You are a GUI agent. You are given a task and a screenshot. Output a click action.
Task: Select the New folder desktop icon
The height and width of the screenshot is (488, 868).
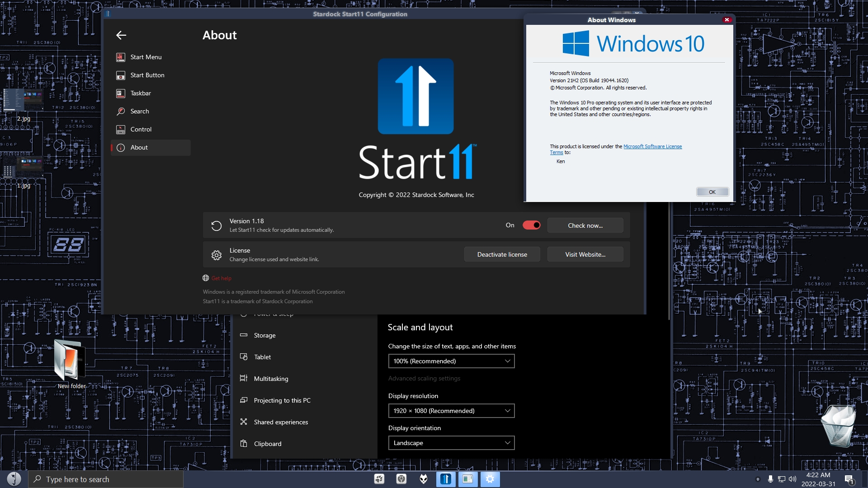pos(71,364)
